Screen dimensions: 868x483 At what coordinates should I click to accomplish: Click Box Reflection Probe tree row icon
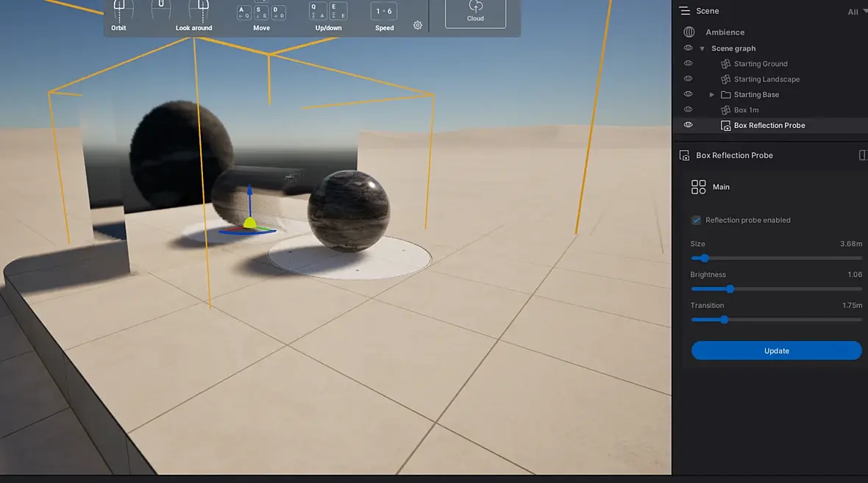pos(725,126)
